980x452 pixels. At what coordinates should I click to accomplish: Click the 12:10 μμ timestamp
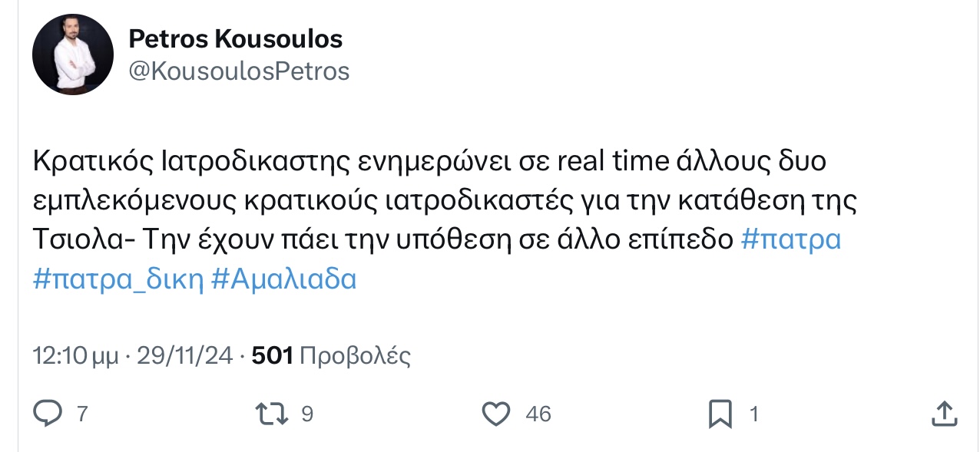tap(75, 355)
